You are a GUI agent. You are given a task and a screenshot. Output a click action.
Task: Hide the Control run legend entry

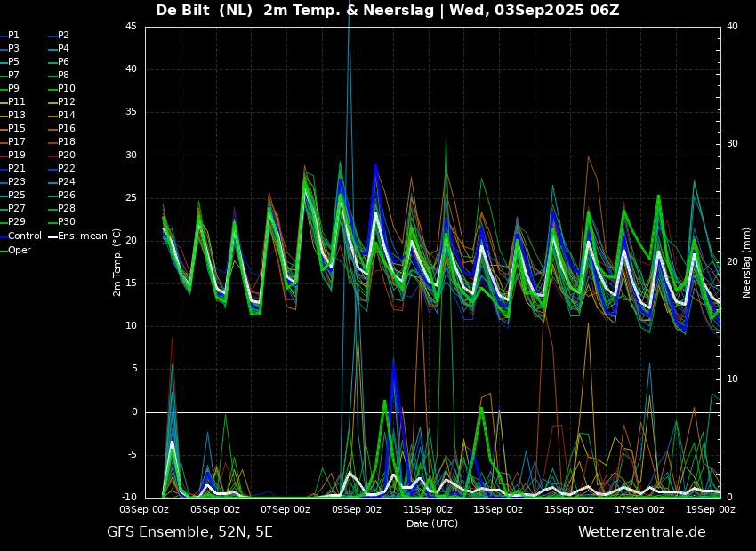click(25, 236)
